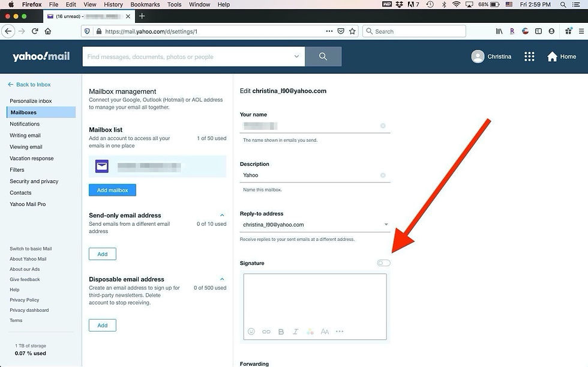Open the Yahoo apps grid

[529, 56]
